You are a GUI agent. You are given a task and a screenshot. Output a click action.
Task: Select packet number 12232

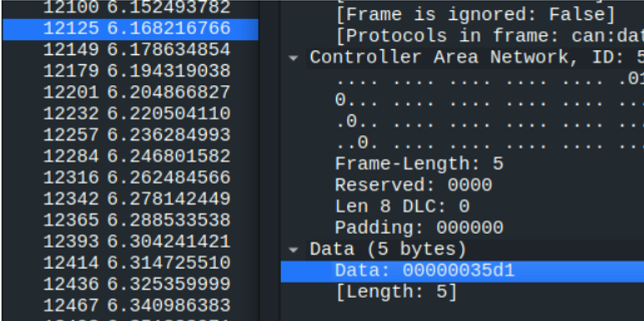[136, 114]
